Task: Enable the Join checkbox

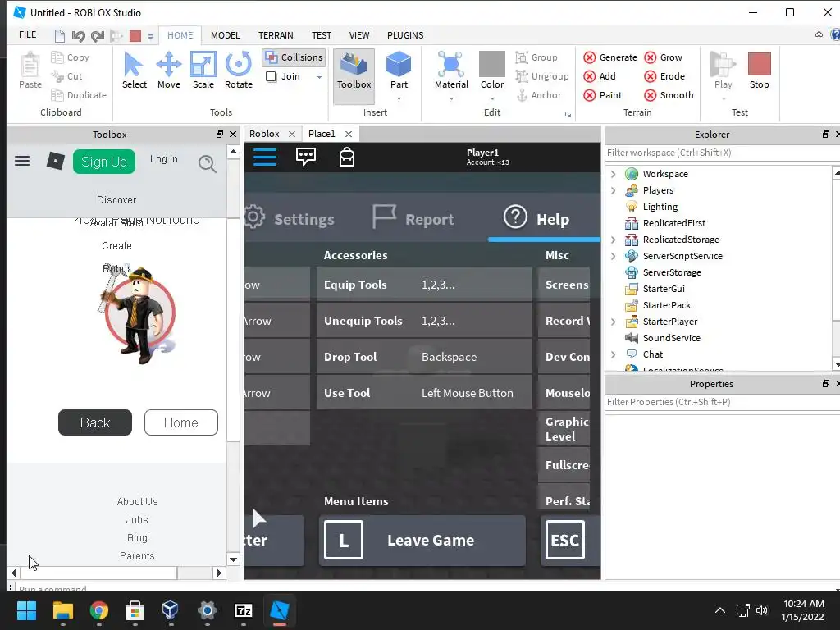Action: coord(271,76)
